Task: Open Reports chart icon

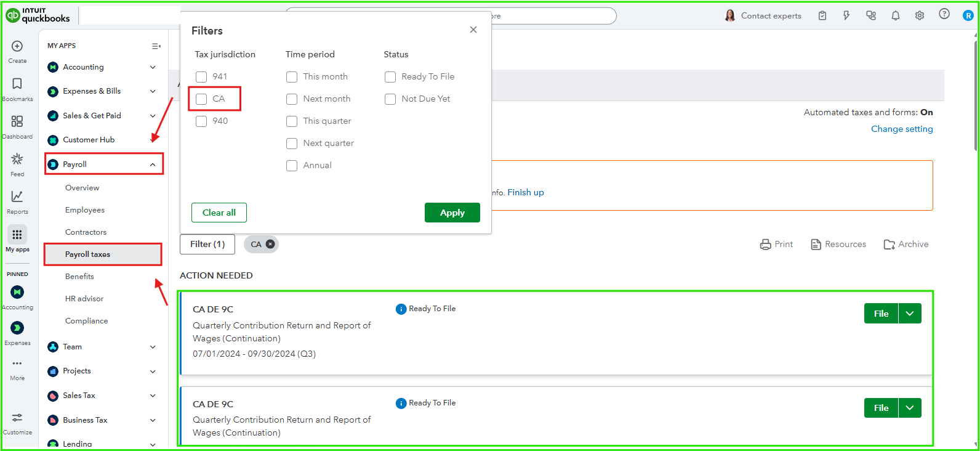Action: pos(17,197)
